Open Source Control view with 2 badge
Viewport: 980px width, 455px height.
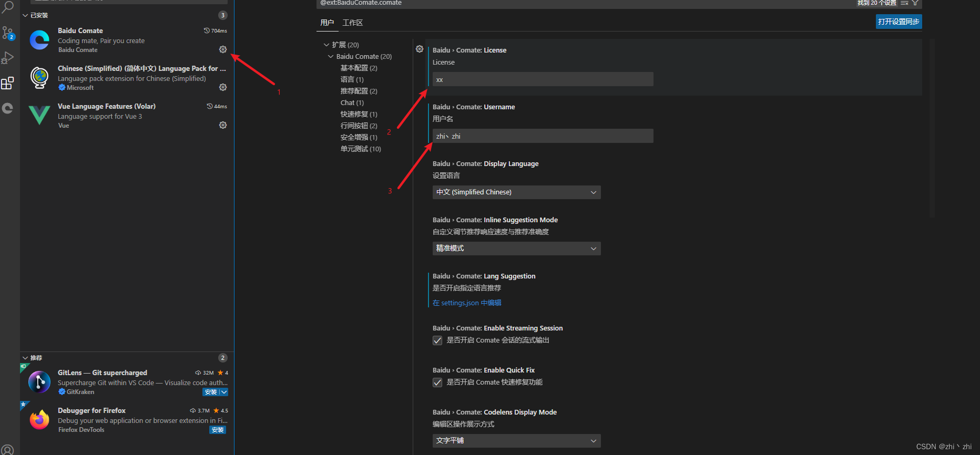click(x=7, y=33)
